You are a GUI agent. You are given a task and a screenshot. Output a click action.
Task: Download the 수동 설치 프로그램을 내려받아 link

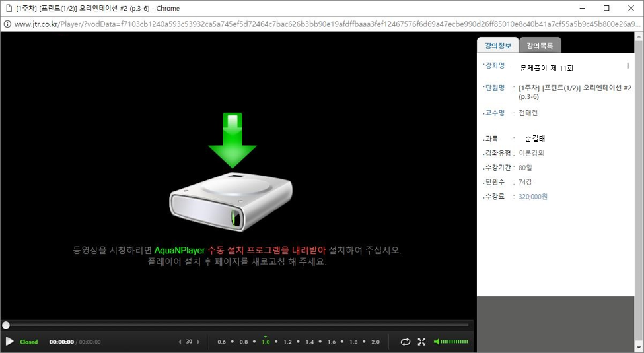point(267,250)
